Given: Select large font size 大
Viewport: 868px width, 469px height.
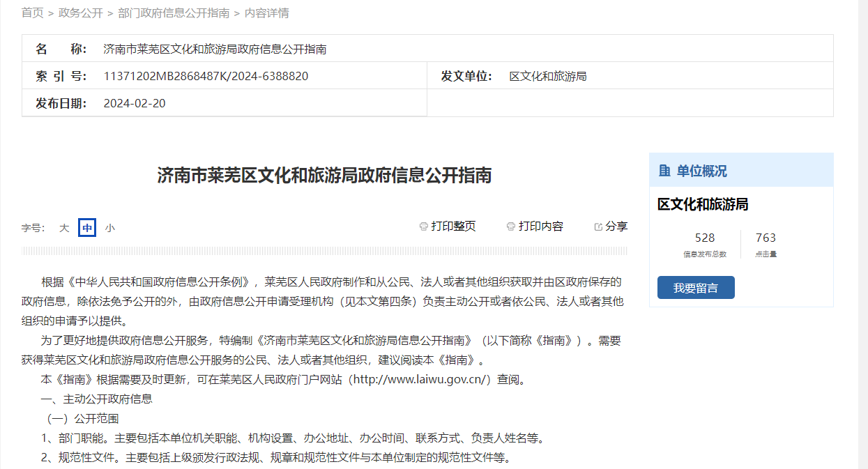Looking at the screenshot, I should point(64,228).
